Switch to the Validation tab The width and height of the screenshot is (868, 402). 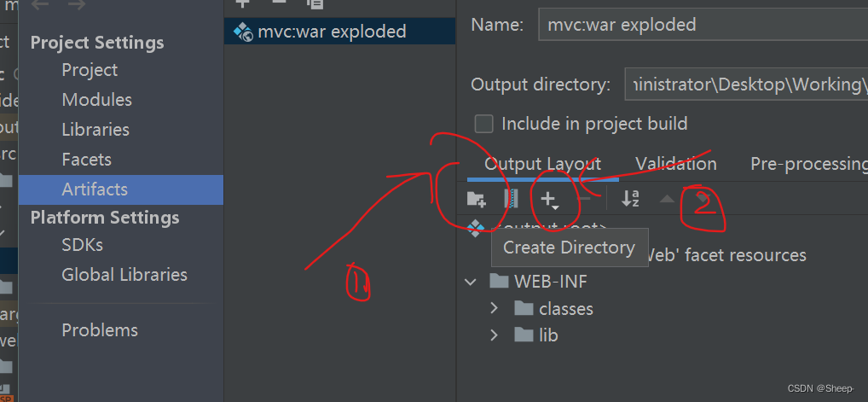(x=676, y=164)
